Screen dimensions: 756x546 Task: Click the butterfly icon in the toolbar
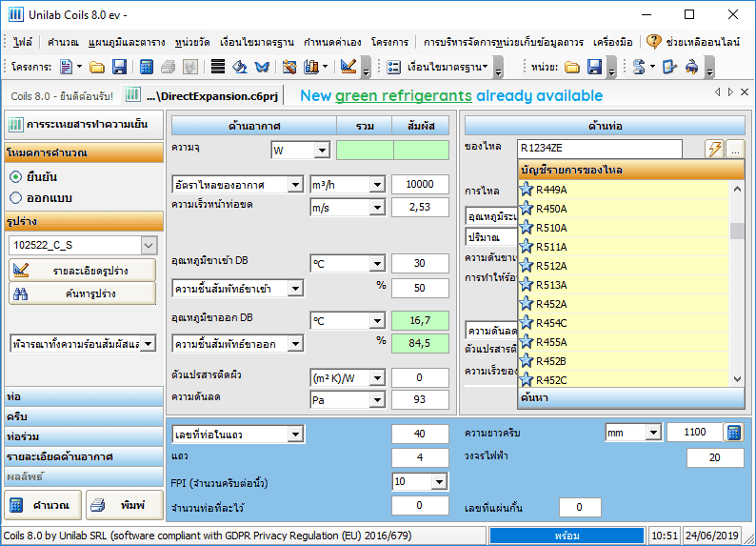coord(262,67)
